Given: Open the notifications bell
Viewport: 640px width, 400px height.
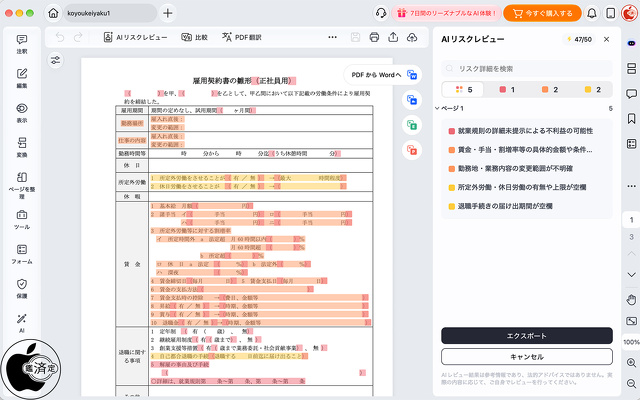Looking at the screenshot, I should click(592, 13).
